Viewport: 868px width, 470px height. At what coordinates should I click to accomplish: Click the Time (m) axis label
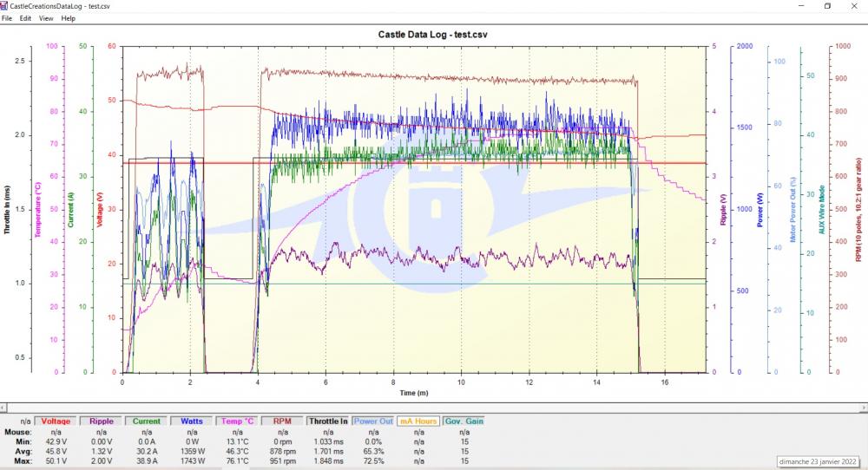tap(413, 393)
